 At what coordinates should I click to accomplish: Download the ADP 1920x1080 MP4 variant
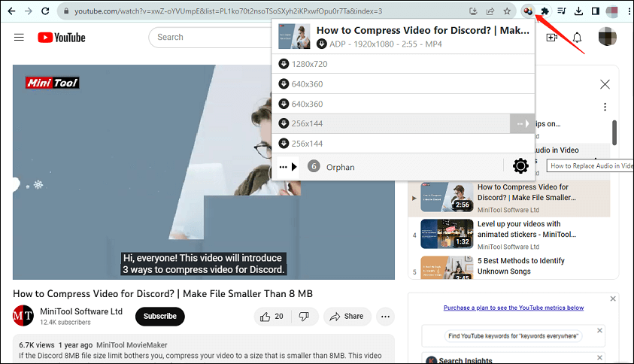click(322, 44)
